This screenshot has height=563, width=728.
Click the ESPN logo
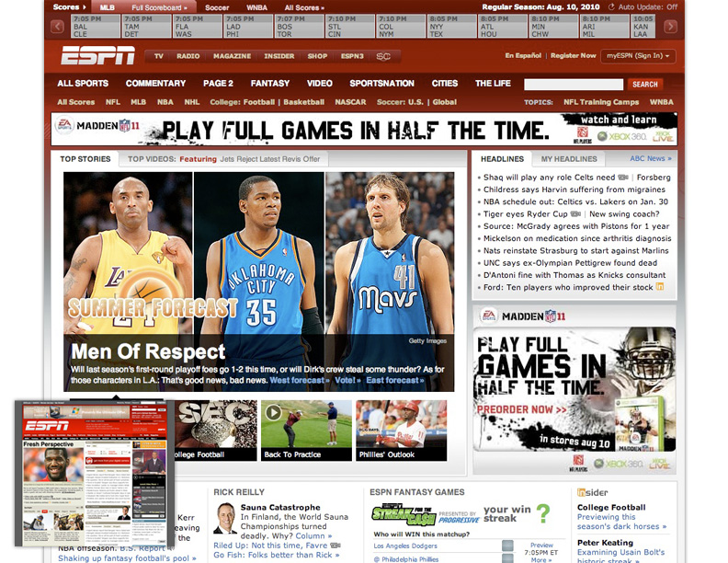[97, 55]
